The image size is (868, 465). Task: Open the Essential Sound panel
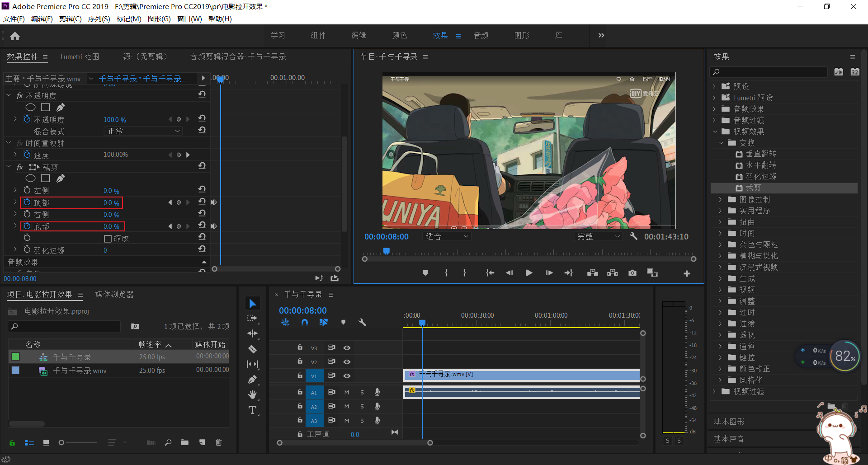(x=729, y=439)
